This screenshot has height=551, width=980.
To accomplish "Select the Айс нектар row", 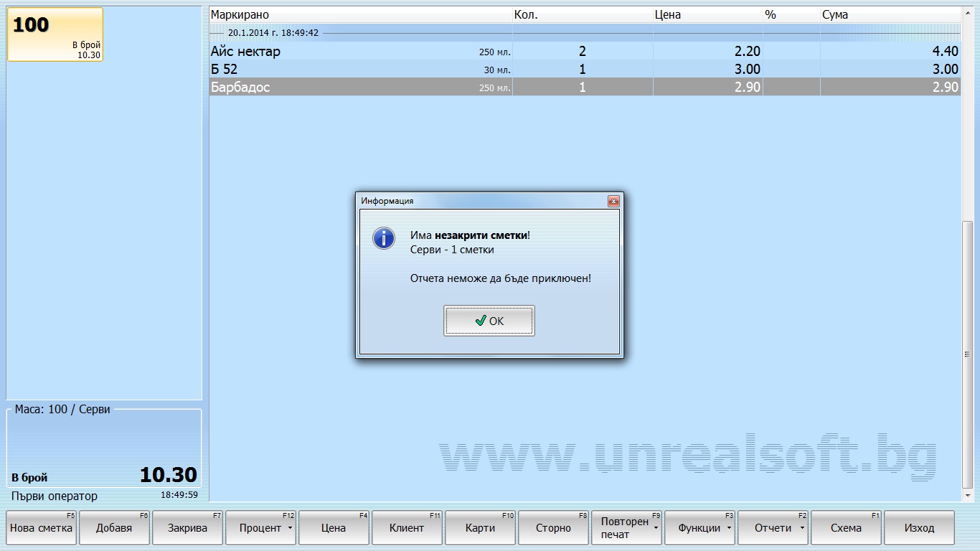I will 359,52.
